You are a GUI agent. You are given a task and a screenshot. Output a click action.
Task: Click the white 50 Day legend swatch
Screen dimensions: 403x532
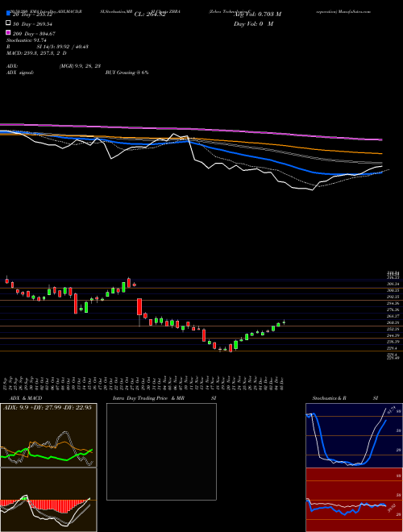[8, 23]
